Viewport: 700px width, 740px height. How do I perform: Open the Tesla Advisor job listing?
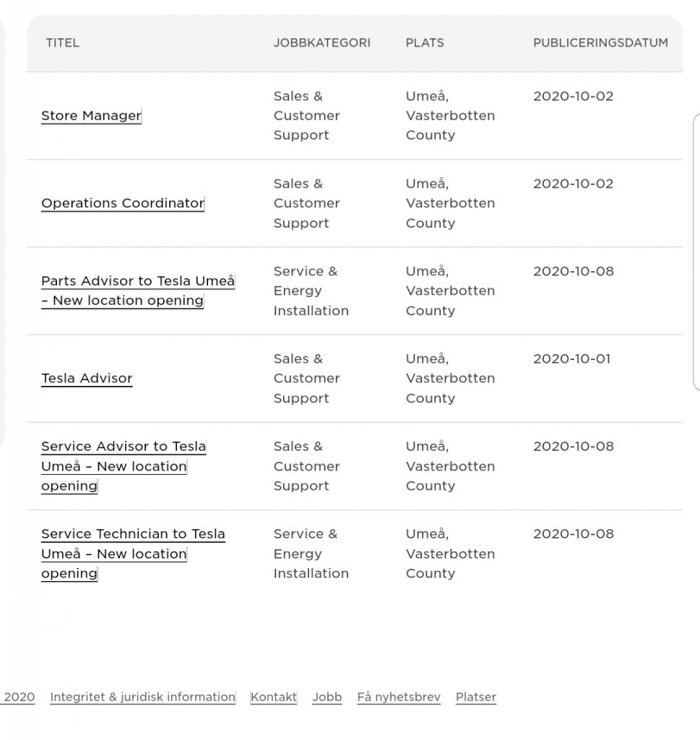click(87, 378)
